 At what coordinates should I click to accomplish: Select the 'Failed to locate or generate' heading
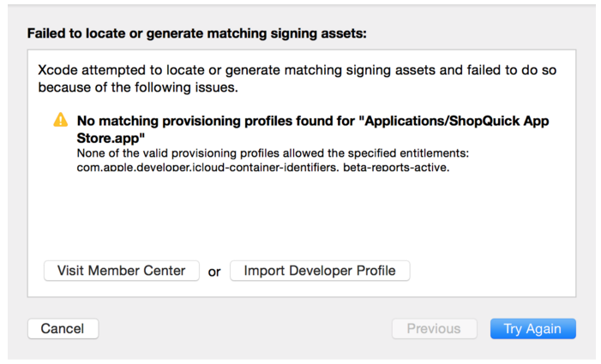pos(196,33)
